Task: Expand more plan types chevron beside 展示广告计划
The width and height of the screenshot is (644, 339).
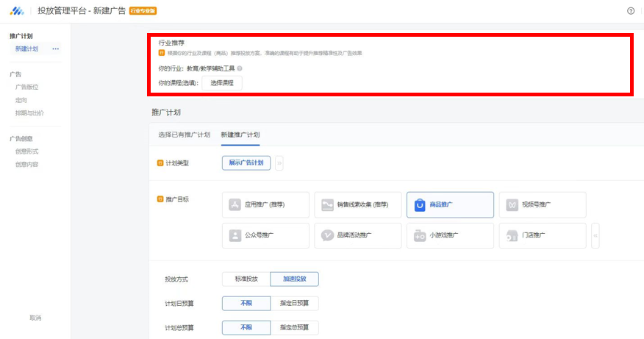Action: pyautogui.click(x=279, y=163)
